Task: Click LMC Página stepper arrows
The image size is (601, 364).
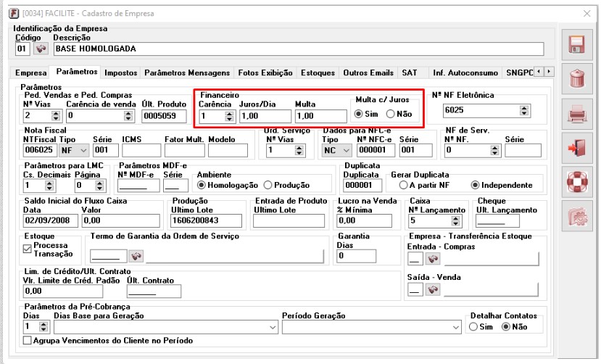Action: [x=99, y=186]
